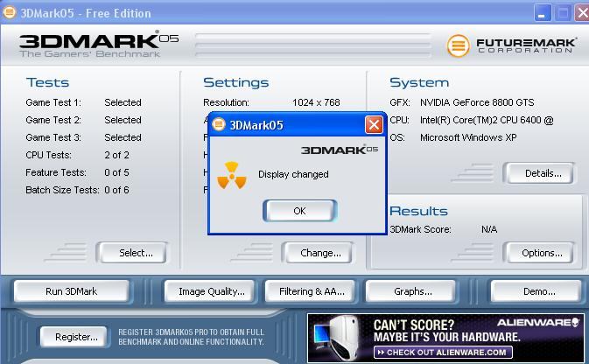Click the Results section heading

click(418, 211)
